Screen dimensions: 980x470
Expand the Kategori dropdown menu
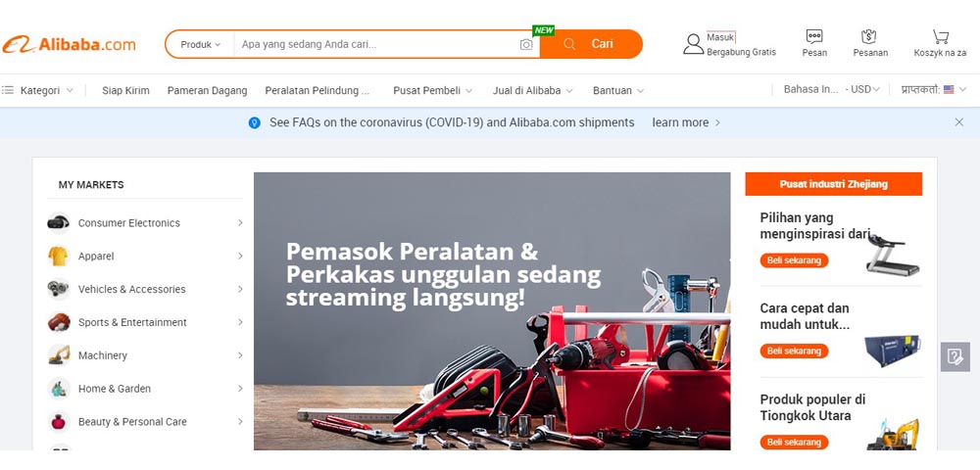coord(37,90)
